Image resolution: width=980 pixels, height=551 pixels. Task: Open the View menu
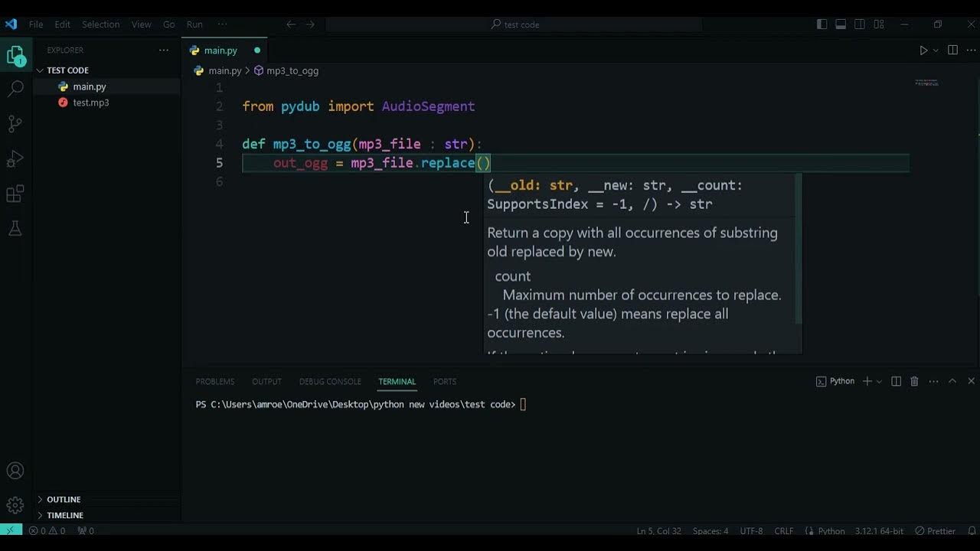click(142, 24)
